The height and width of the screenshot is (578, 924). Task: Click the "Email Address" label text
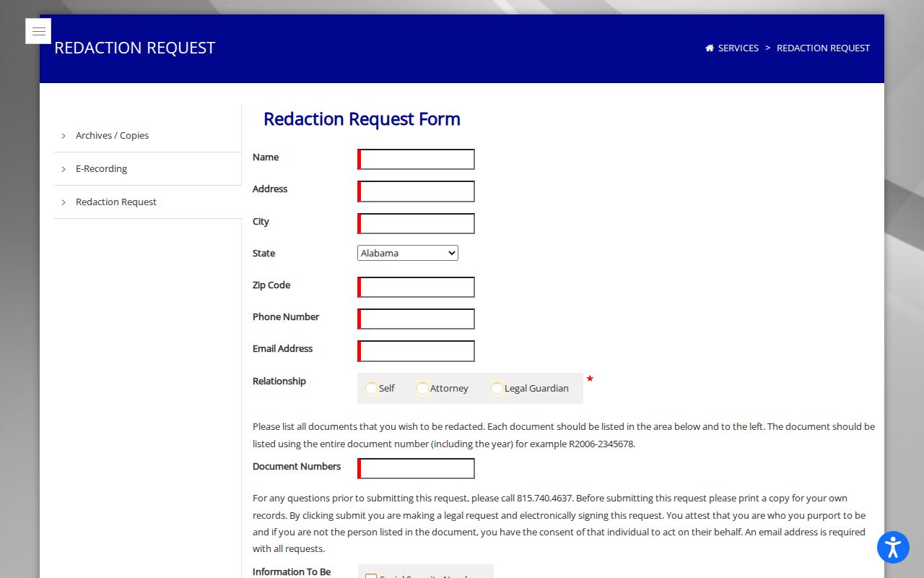pos(282,349)
